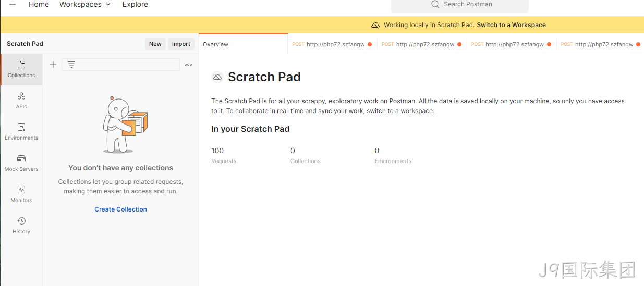Image resolution: width=644 pixels, height=286 pixels.
Task: Open the third POST http://php72.szfangw tab
Action: [x=512, y=44]
